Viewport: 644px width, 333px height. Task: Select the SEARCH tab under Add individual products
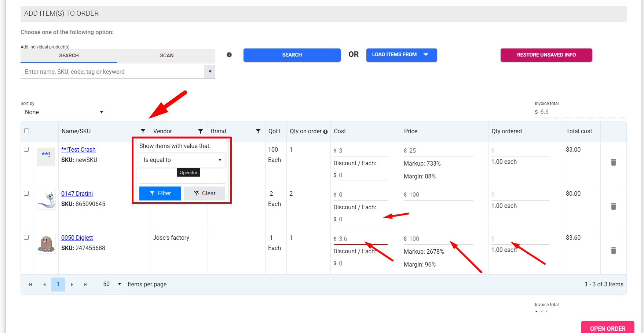coord(69,55)
